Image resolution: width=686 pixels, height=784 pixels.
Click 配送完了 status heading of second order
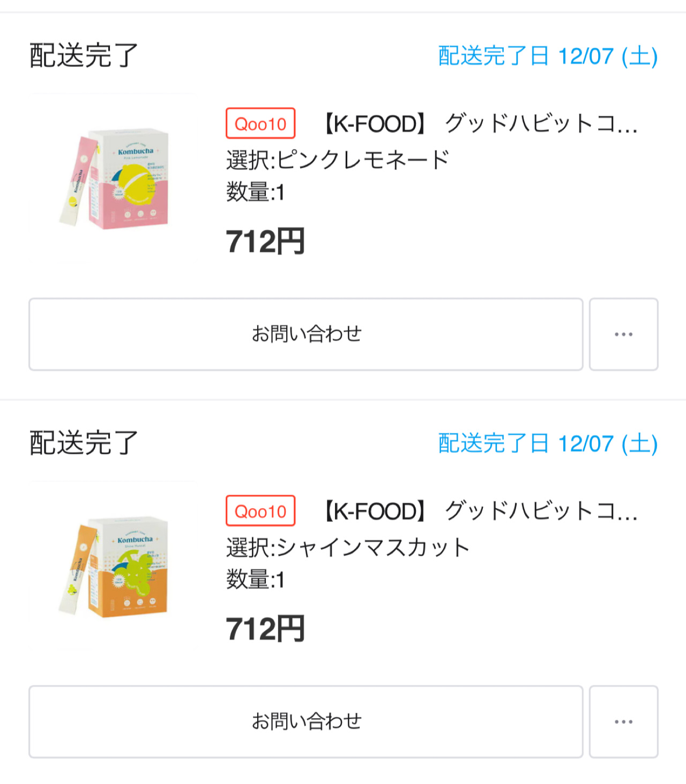[x=84, y=443]
